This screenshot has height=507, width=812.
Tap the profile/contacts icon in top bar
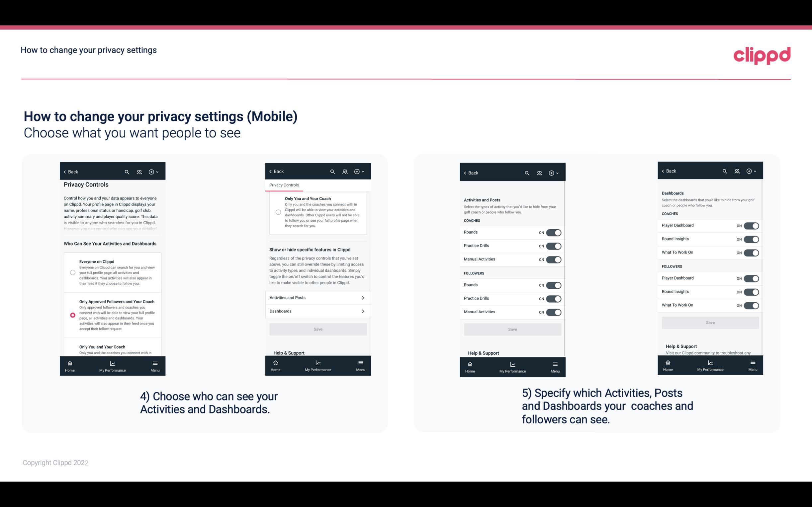click(x=139, y=172)
